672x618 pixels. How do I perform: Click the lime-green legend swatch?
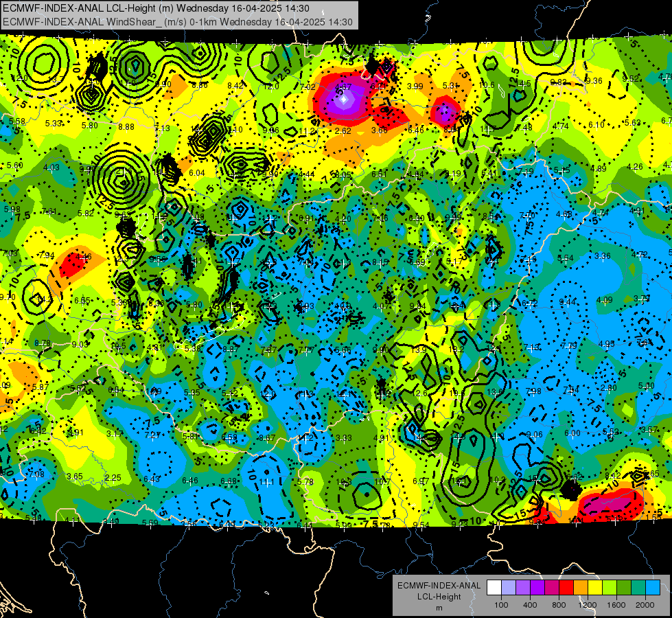(x=610, y=588)
